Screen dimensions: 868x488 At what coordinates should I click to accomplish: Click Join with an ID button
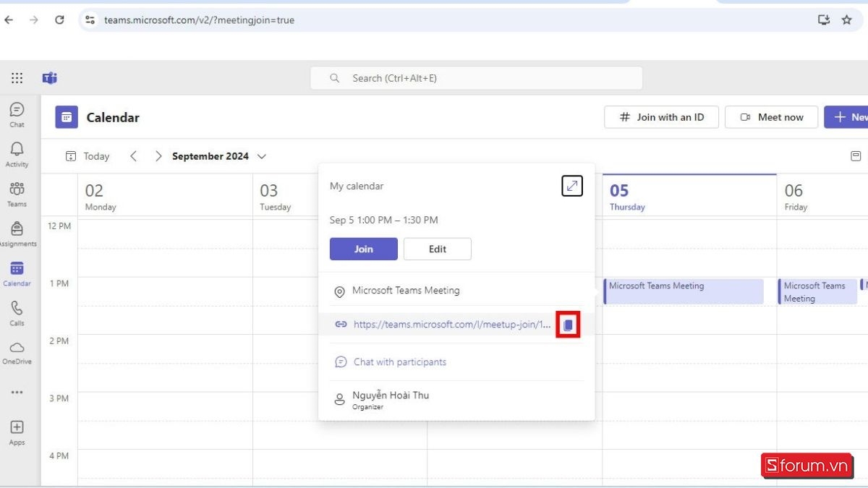point(661,117)
